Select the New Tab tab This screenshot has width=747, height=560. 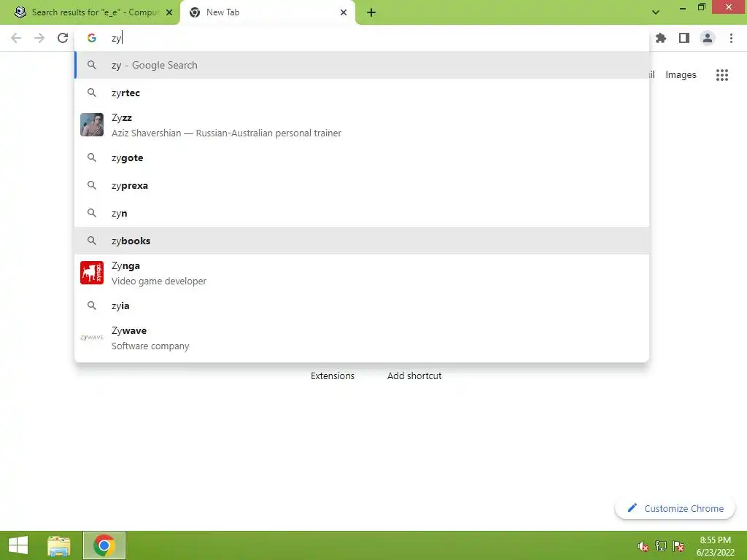(x=267, y=13)
